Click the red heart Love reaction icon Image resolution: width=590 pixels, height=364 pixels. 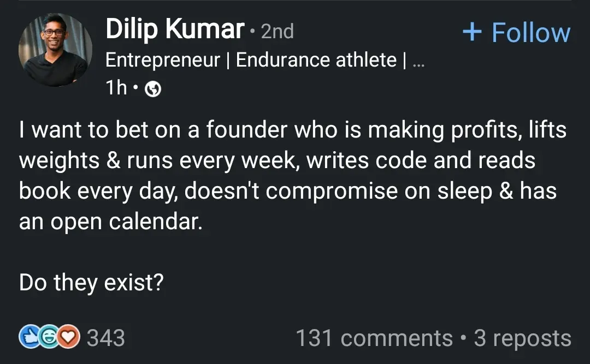click(x=68, y=338)
